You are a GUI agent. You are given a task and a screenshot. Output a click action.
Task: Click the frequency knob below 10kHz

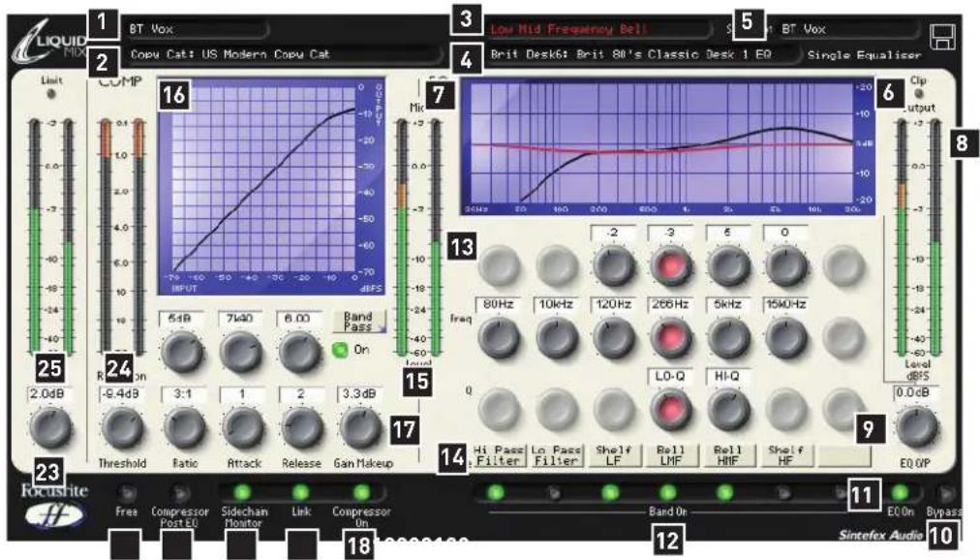556,337
